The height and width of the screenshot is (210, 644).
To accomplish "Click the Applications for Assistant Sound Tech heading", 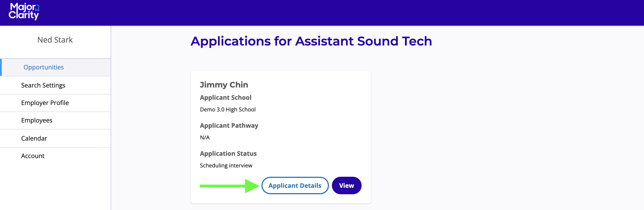I will 311,41.
